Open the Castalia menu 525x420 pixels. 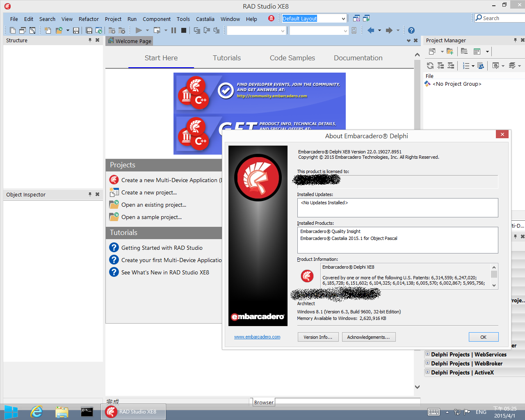tap(205, 19)
